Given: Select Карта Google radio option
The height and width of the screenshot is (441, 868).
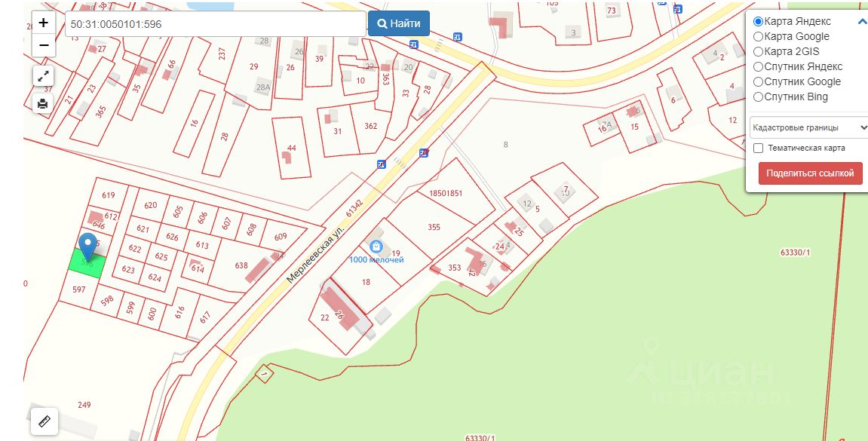Looking at the screenshot, I should point(758,36).
